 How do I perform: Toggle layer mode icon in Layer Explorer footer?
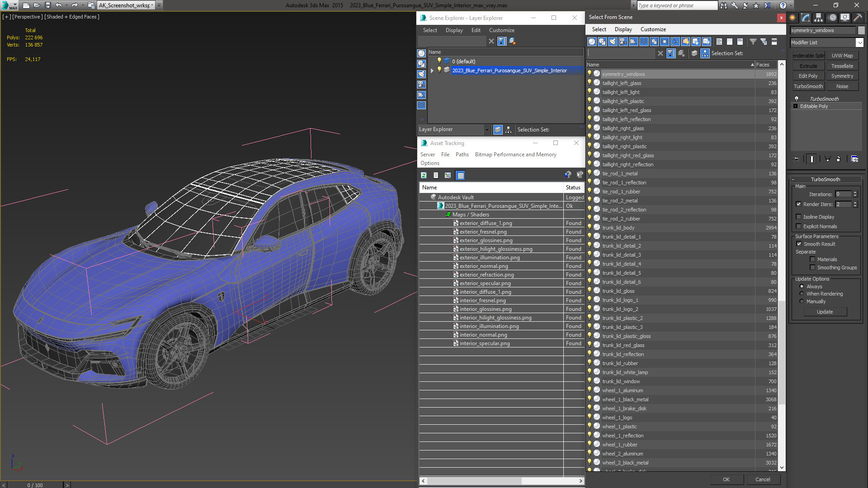click(x=498, y=130)
